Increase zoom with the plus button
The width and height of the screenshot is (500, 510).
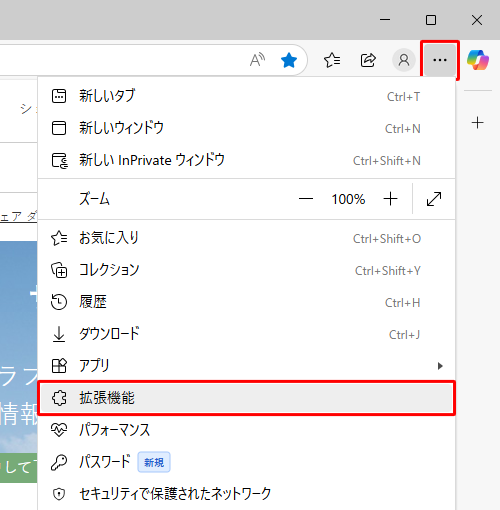point(390,199)
